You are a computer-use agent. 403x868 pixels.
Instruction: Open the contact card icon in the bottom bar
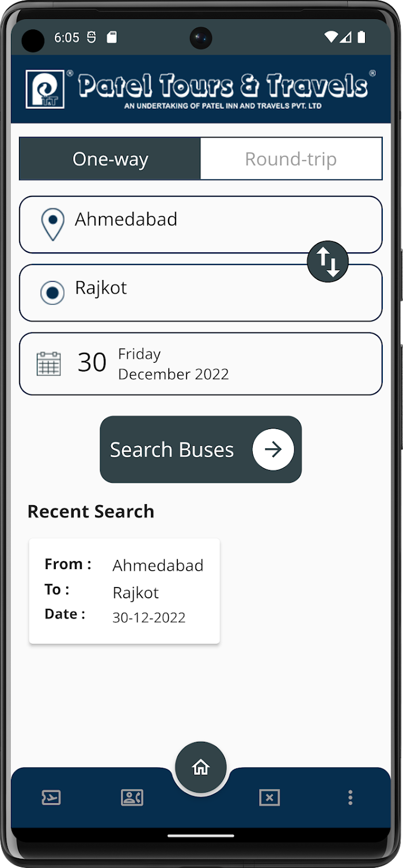[132, 798]
